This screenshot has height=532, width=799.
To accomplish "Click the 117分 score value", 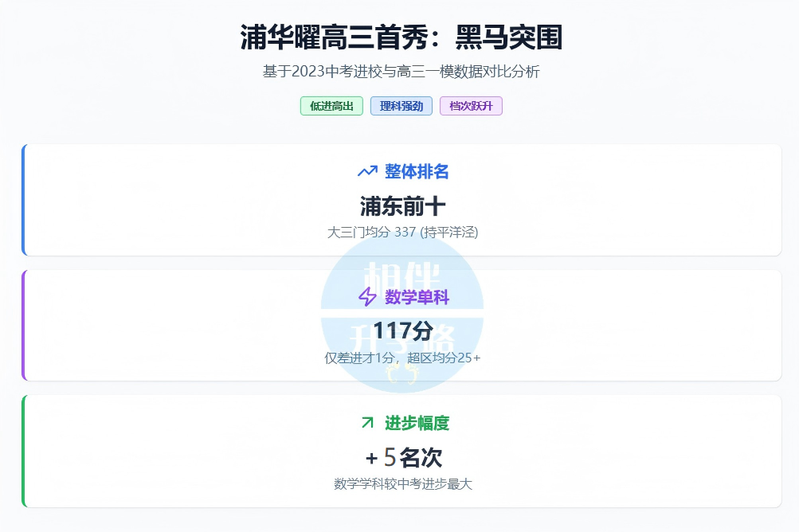I will point(402,331).
